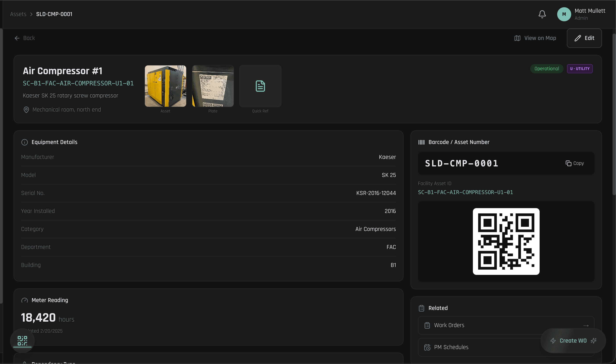The width and height of the screenshot is (616, 364).
Task: Click the breadcrumb chevron separator
Action: pos(31,14)
